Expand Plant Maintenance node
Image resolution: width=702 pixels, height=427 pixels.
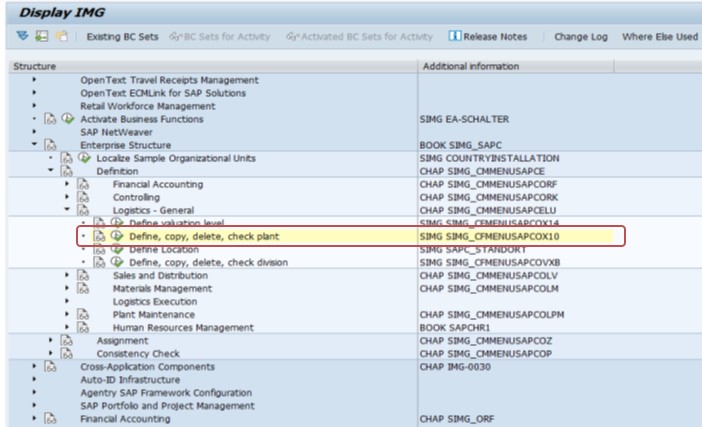67,314
